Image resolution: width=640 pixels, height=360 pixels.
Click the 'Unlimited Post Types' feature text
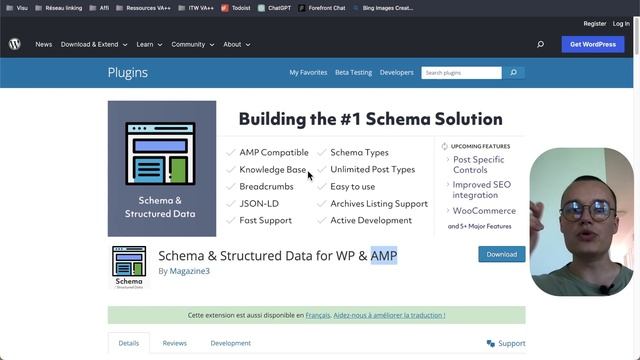(373, 169)
